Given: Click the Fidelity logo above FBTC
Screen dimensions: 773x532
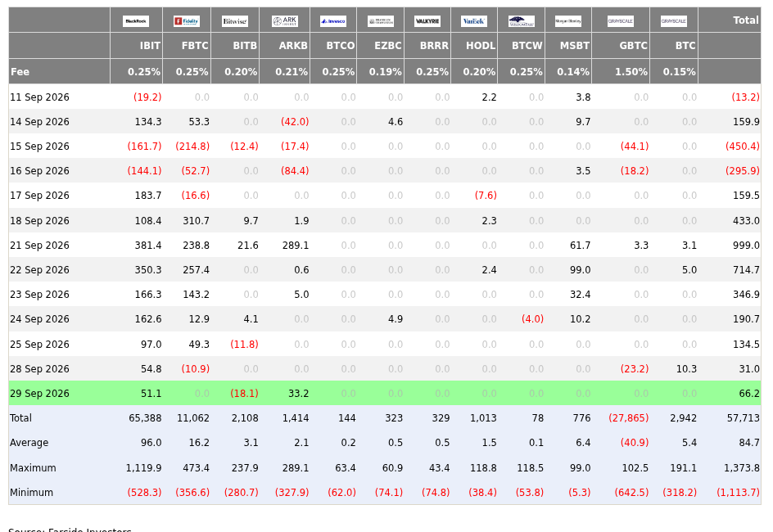Looking at the screenshot, I should (187, 21).
